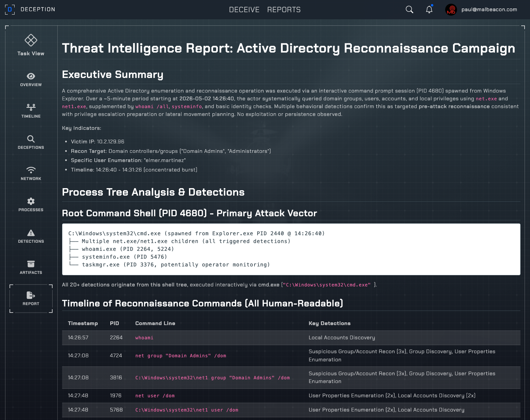Click the whoami command in table

point(145,338)
